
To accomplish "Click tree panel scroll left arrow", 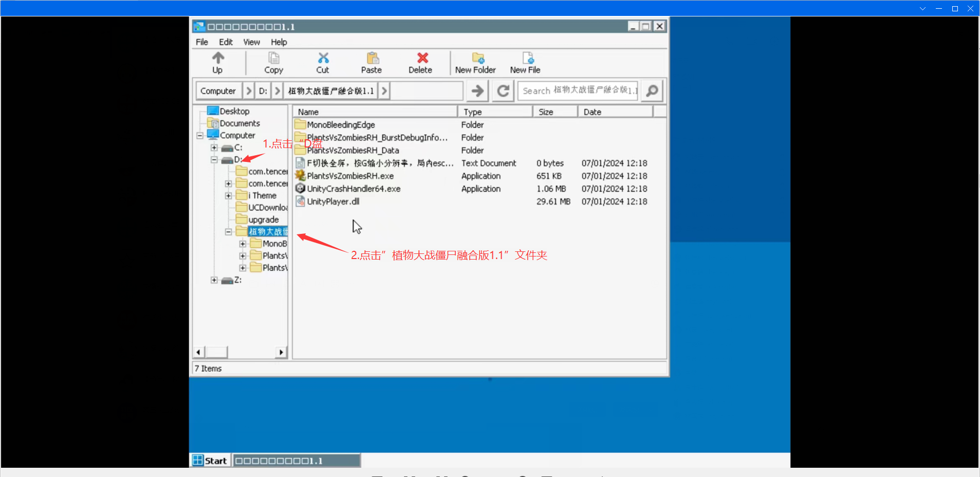I will (199, 352).
